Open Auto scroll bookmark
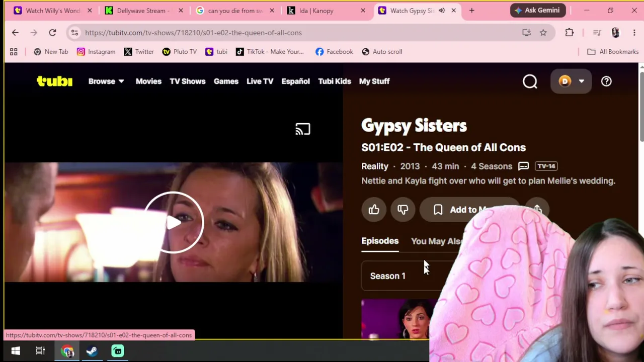The width and height of the screenshot is (644, 362). coord(382,52)
